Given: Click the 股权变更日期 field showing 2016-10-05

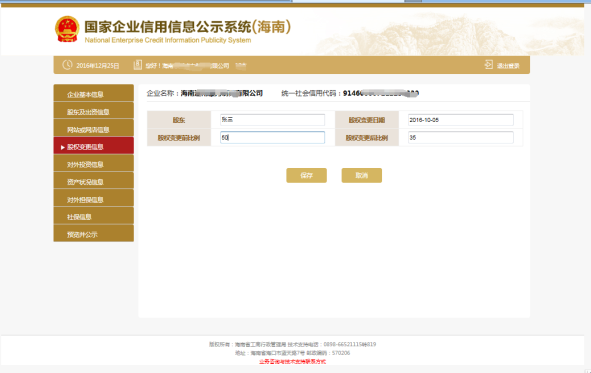Looking at the screenshot, I should pos(461,120).
